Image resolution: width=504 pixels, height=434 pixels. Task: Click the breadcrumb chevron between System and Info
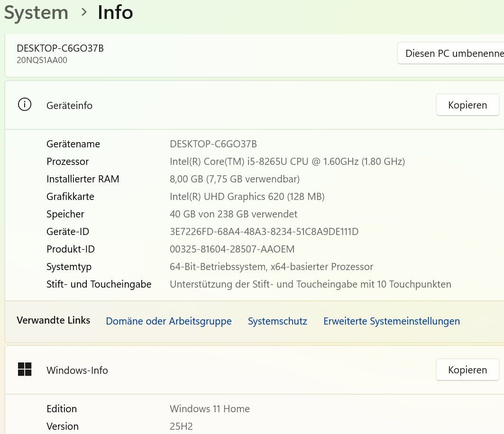pos(84,12)
